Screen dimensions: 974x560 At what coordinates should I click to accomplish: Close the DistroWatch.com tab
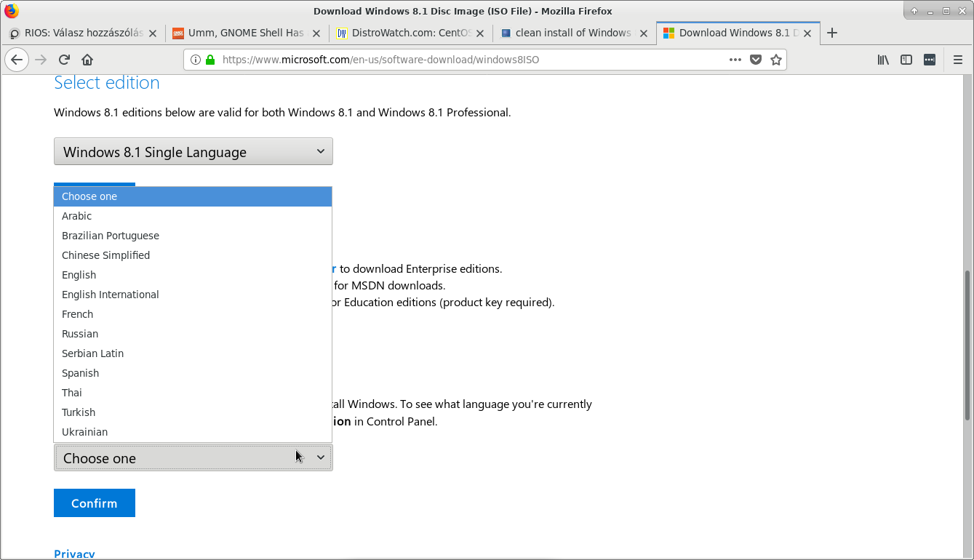tap(479, 33)
